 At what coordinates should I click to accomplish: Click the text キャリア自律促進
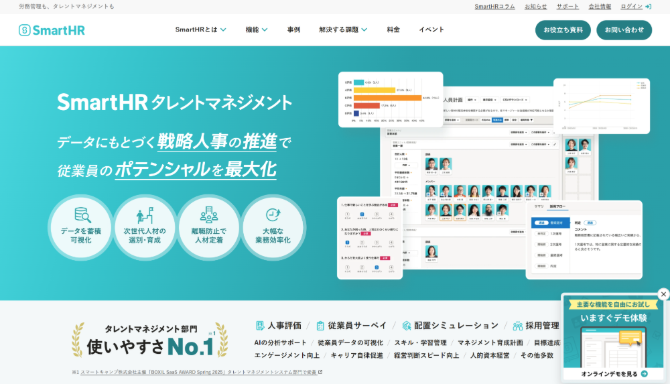357,355
